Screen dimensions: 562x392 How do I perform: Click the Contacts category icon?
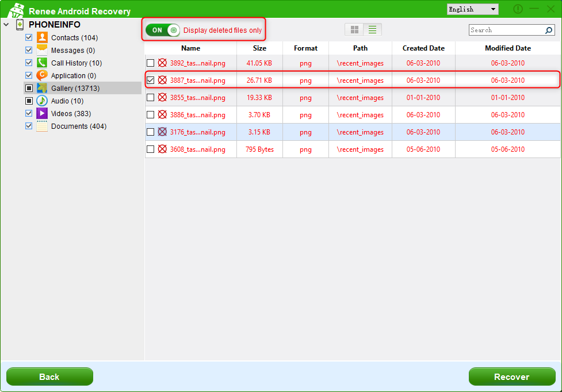coord(42,38)
